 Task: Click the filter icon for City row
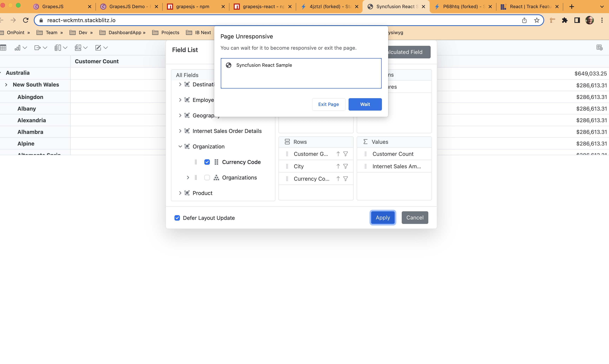346,166
